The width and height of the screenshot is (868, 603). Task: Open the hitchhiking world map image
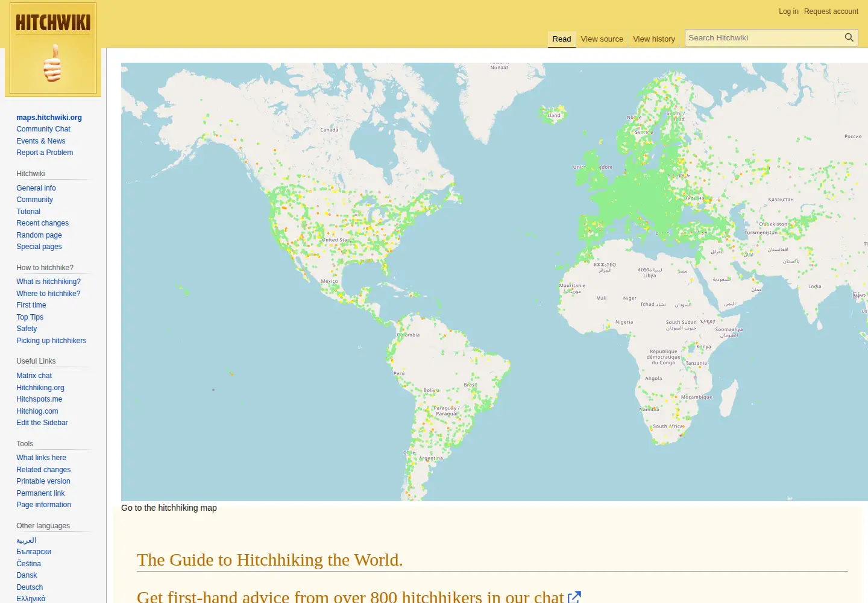tap(494, 282)
